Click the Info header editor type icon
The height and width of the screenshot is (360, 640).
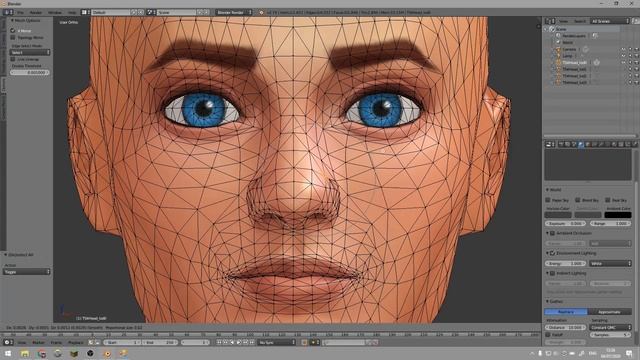point(7,12)
